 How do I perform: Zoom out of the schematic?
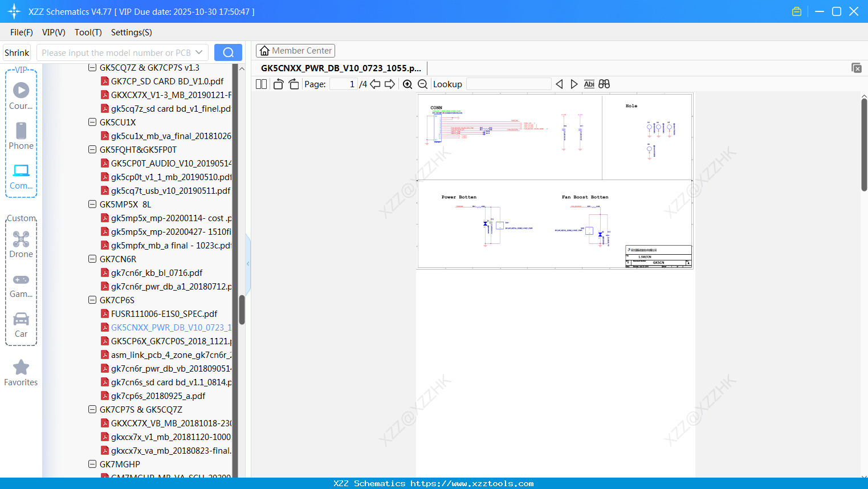(422, 84)
